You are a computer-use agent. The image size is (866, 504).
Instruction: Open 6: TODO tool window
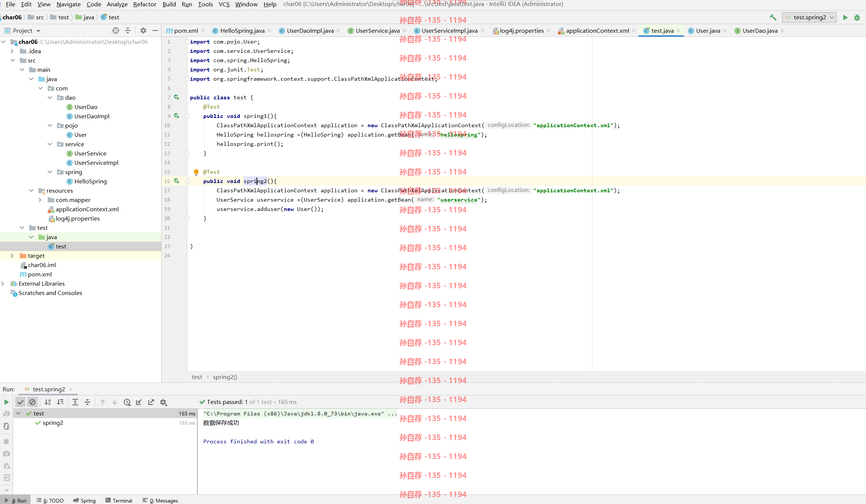pos(50,500)
